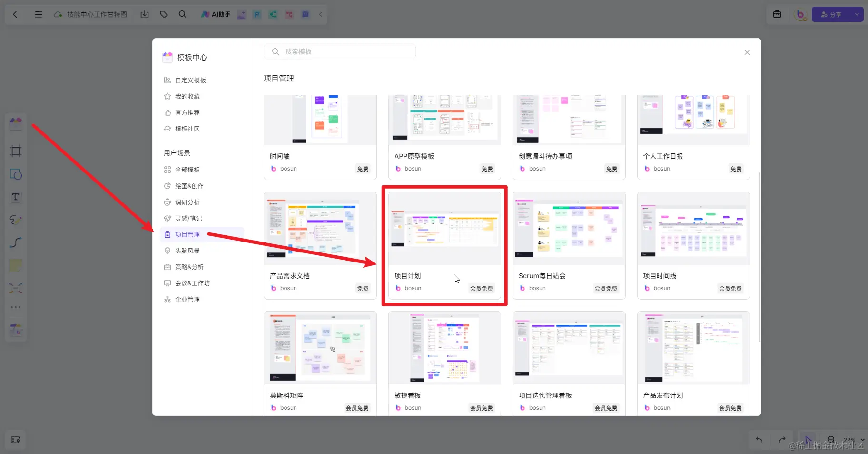
Task: Open the zoom level dropdown at bottom right
Action: click(851, 440)
